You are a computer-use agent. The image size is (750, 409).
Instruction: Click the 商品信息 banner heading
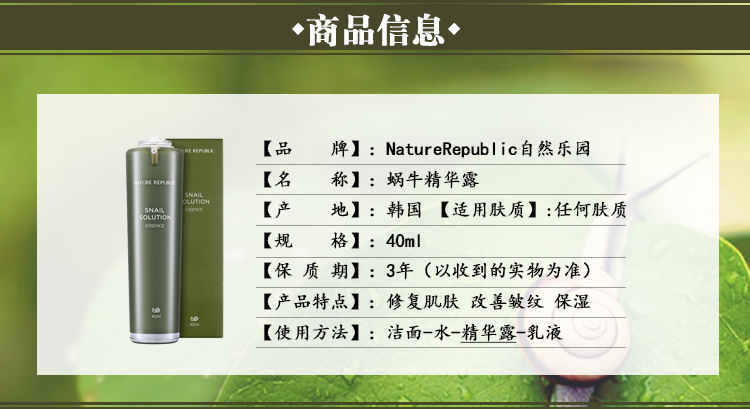click(376, 30)
